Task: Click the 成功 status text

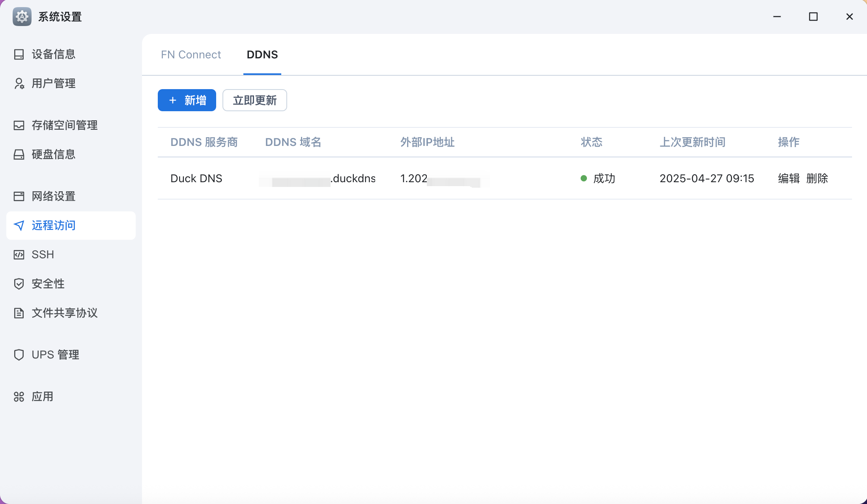Action: pos(604,179)
